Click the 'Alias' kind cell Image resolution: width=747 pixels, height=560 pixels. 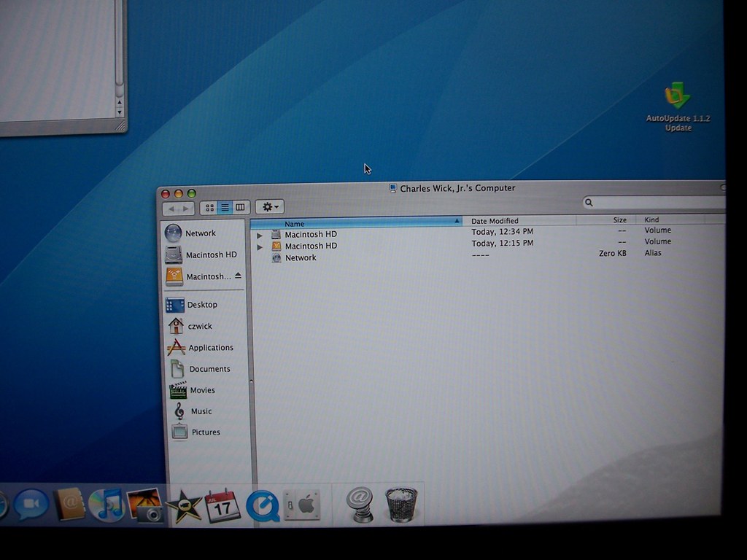(x=653, y=253)
